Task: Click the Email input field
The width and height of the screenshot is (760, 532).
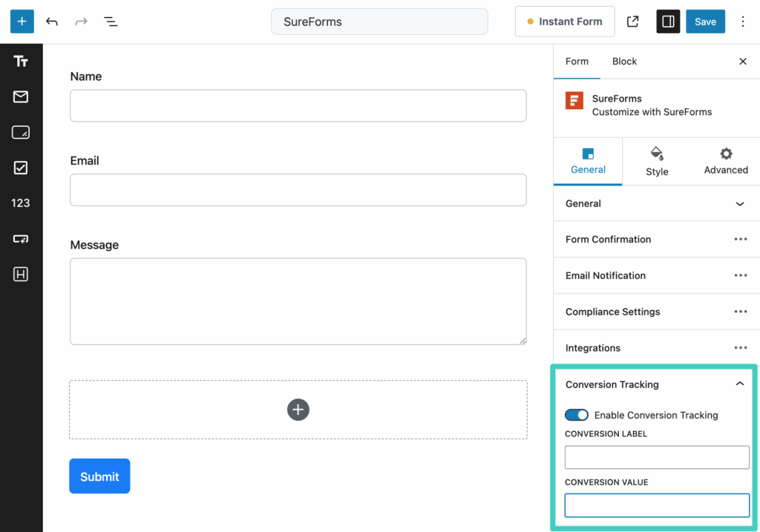Action: (x=298, y=190)
